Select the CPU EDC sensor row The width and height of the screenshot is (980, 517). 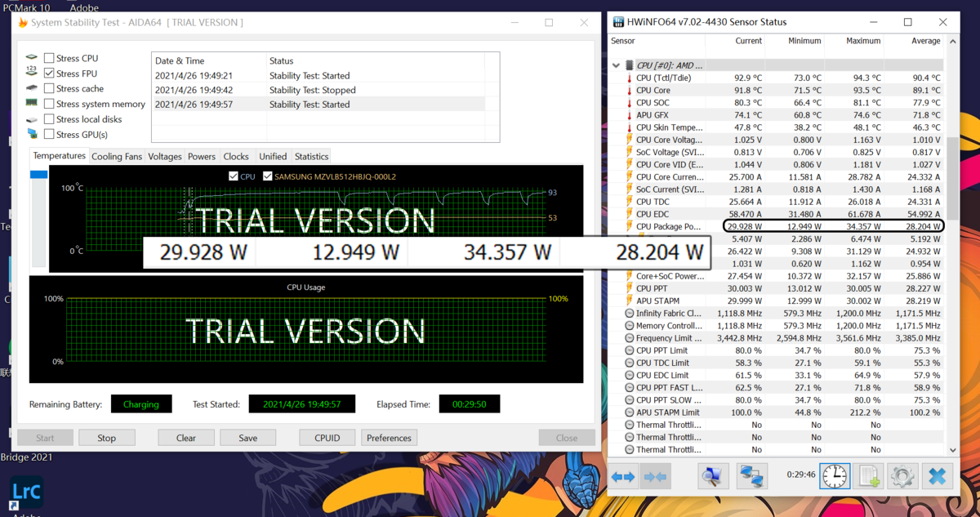coord(777,214)
